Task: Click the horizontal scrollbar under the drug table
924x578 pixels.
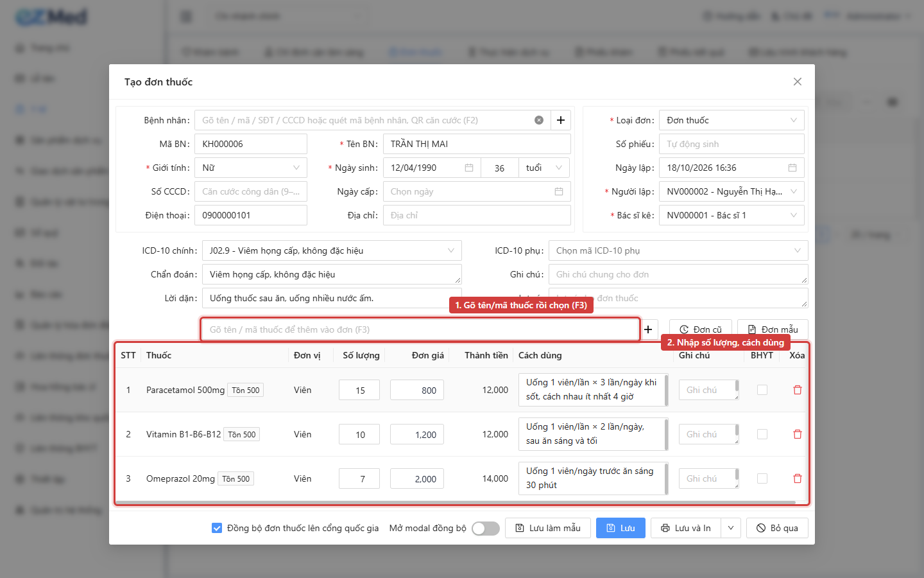Action: (456, 503)
